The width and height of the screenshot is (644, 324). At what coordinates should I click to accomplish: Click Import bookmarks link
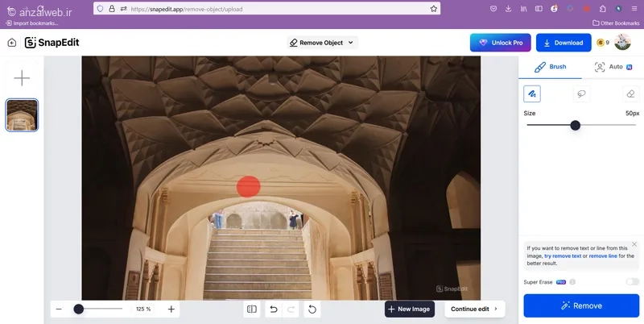[x=32, y=23]
